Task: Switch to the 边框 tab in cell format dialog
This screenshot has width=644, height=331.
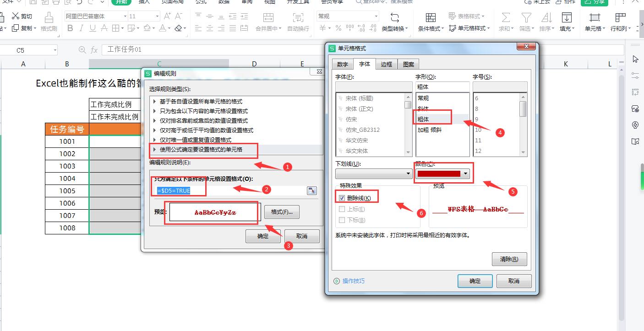Action: click(386, 64)
